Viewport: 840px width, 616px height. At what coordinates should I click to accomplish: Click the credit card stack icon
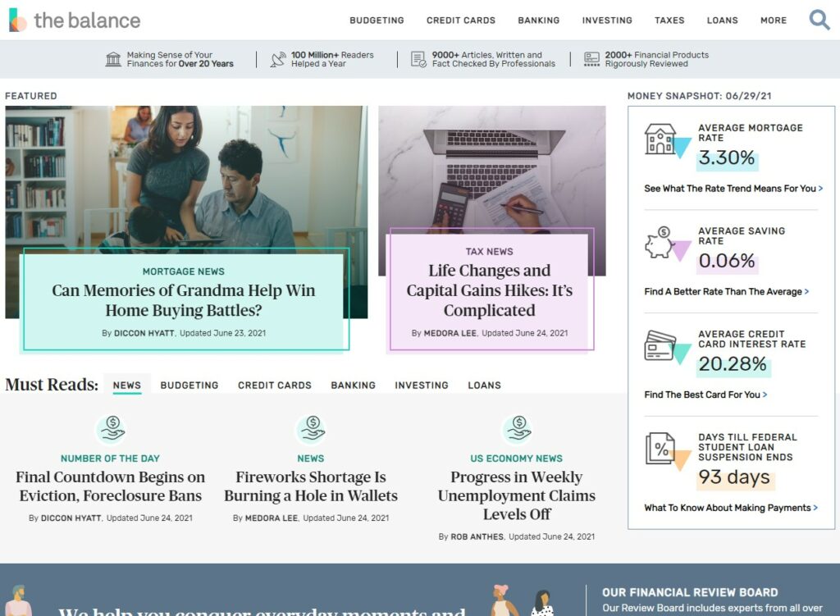click(x=660, y=345)
